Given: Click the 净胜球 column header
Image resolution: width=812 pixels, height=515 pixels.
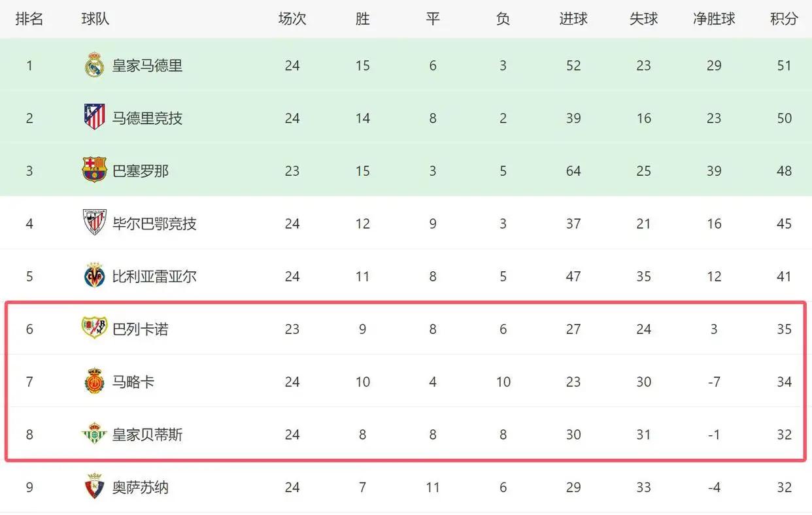Looking at the screenshot, I should click(714, 19).
